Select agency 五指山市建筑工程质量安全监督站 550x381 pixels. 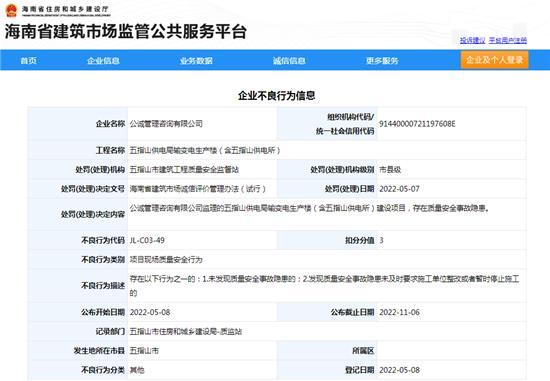pyautogui.click(x=184, y=169)
